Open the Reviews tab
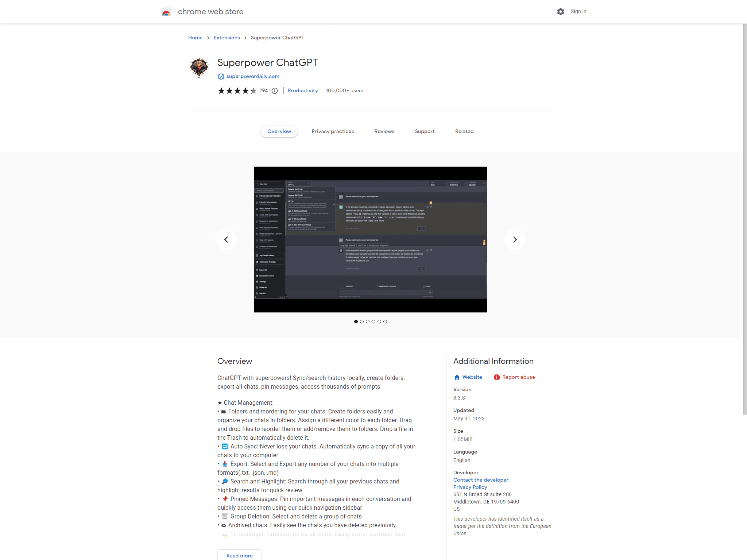Image resolution: width=747 pixels, height=560 pixels. pos(384,132)
